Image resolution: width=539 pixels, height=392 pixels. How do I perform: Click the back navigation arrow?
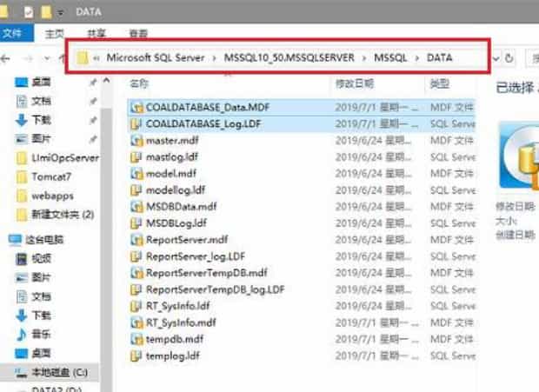(x=7, y=58)
